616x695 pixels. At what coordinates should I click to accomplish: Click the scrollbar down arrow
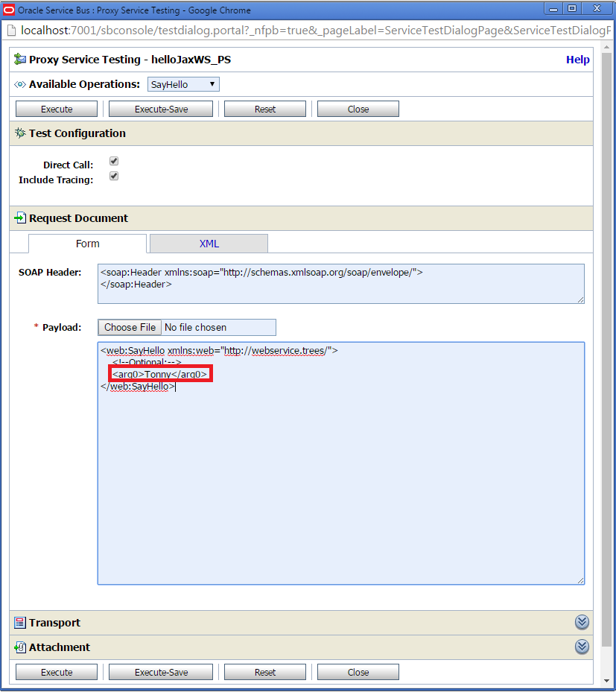[x=607, y=682]
